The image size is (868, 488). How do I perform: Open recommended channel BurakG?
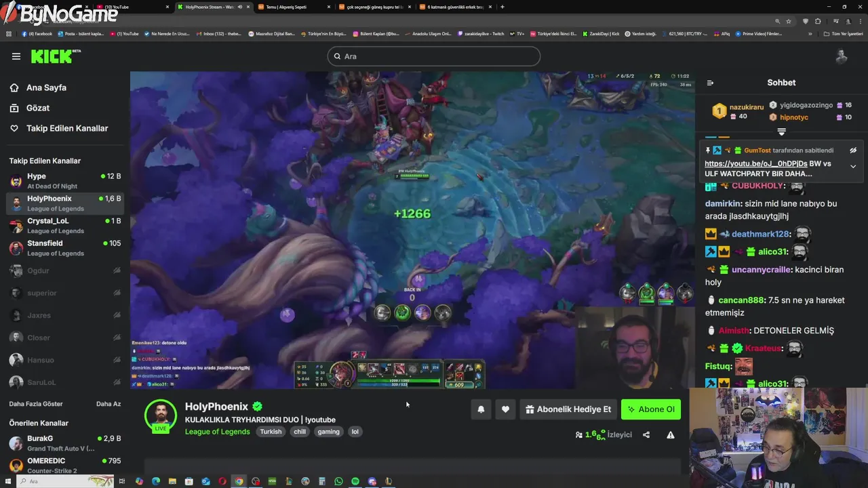(x=65, y=443)
